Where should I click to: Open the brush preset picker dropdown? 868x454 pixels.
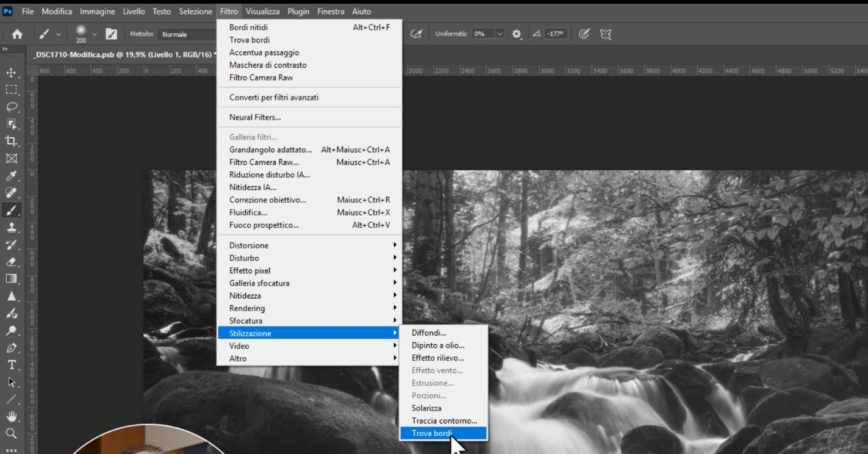(x=94, y=34)
